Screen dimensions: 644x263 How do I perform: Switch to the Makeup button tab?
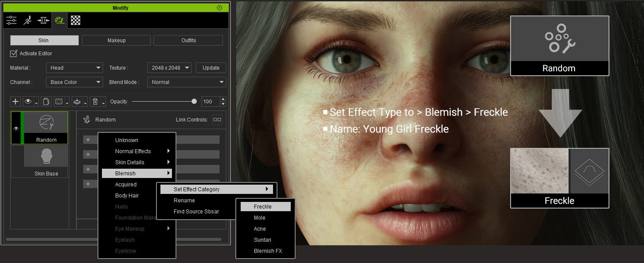(x=117, y=40)
